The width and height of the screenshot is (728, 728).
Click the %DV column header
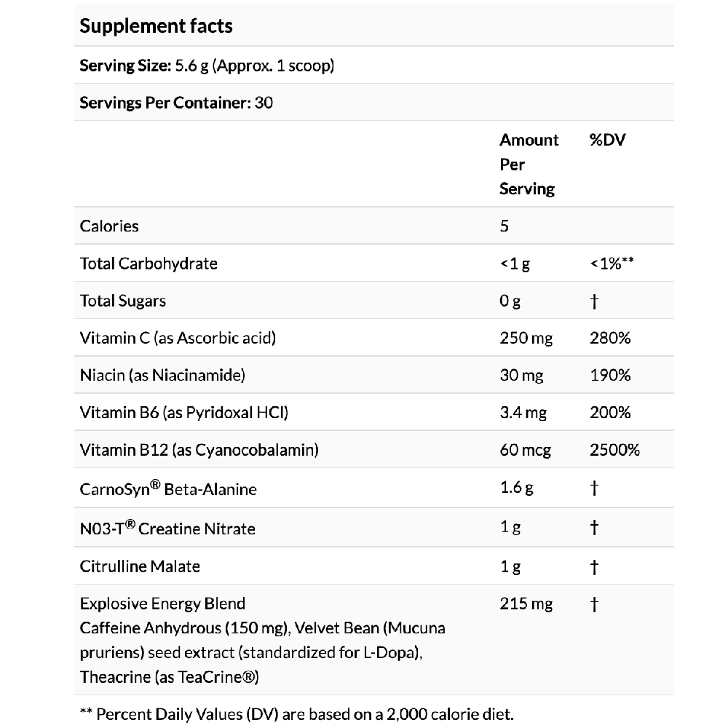click(607, 140)
